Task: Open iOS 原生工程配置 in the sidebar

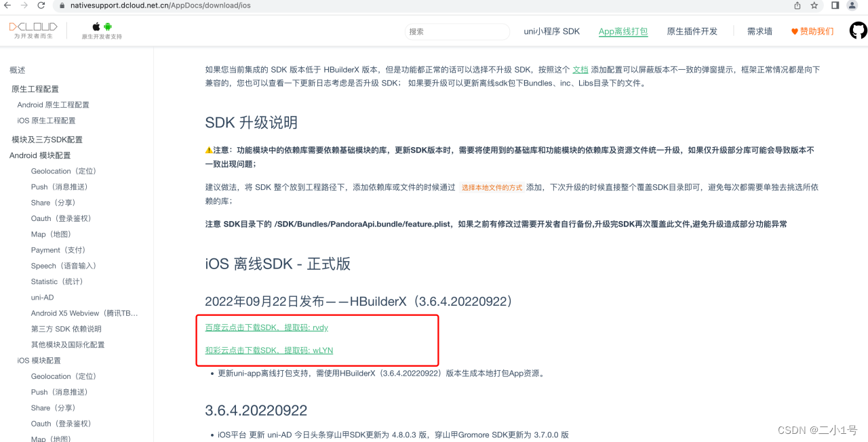Action: click(47, 120)
